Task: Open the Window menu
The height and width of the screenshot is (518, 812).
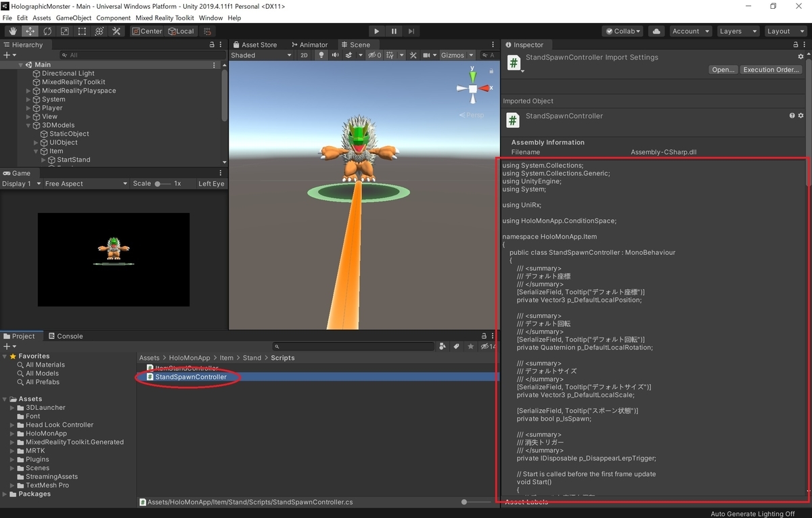Action: (x=210, y=18)
